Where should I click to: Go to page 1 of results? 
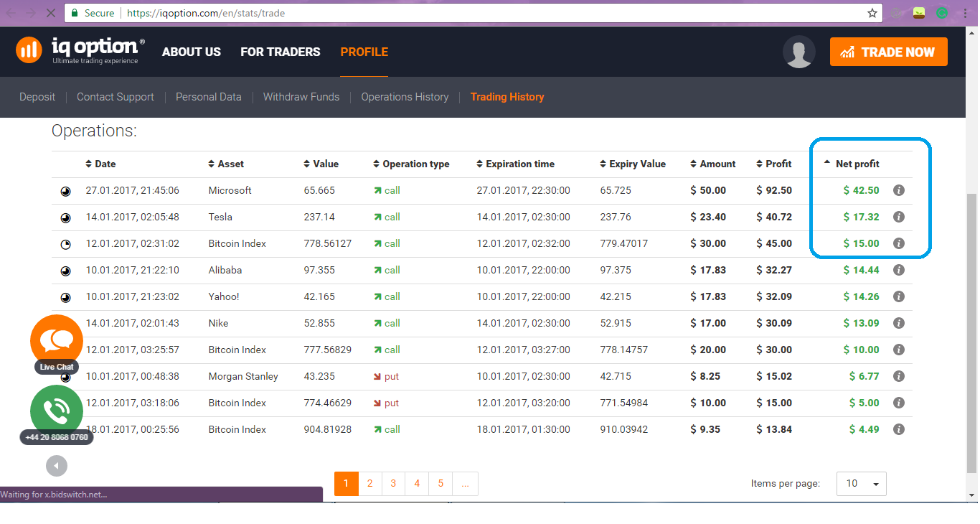click(x=346, y=484)
